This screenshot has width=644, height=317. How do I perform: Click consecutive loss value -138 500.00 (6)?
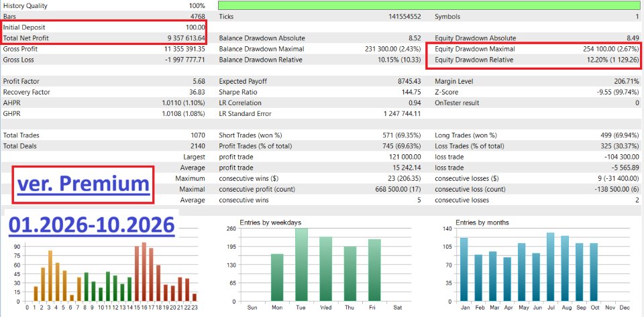pyautogui.click(x=616, y=190)
